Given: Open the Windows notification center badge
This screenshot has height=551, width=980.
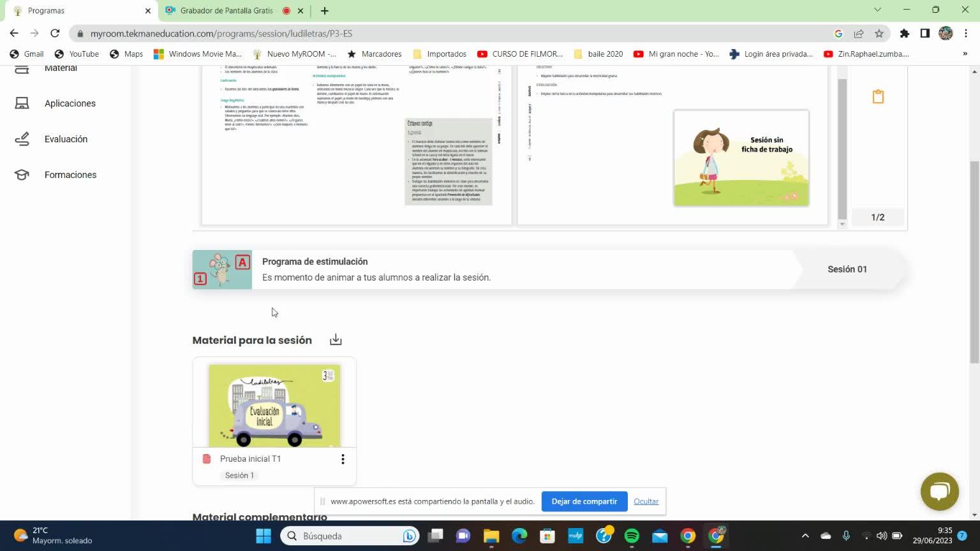Looking at the screenshot, I should pyautogui.click(x=962, y=536).
